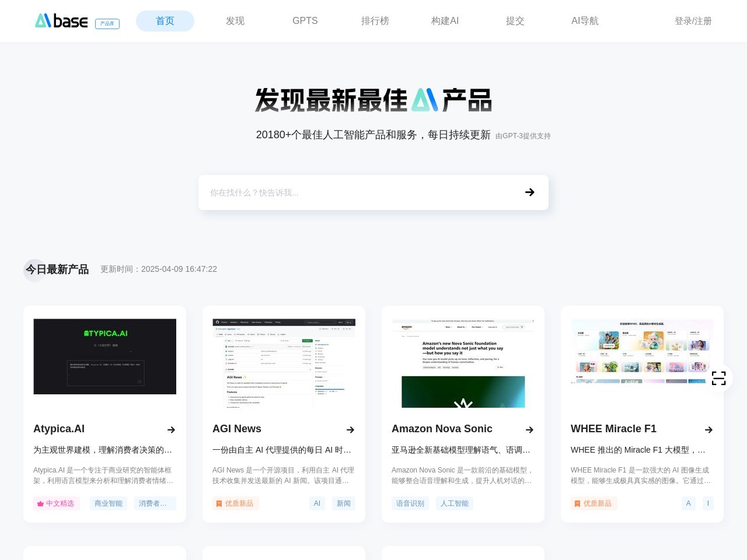Click the Atypica.AI product thumbnail
Screen dimensions: 747x560
coord(104,356)
